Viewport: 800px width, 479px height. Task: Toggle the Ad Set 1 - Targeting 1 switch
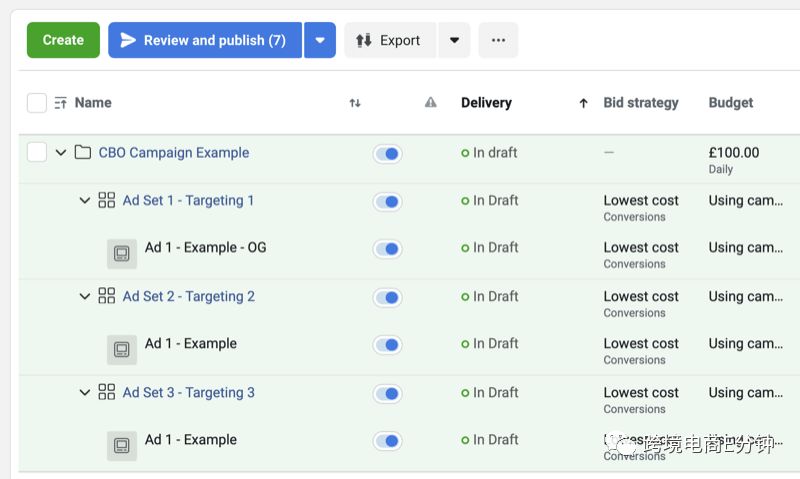[x=387, y=201]
